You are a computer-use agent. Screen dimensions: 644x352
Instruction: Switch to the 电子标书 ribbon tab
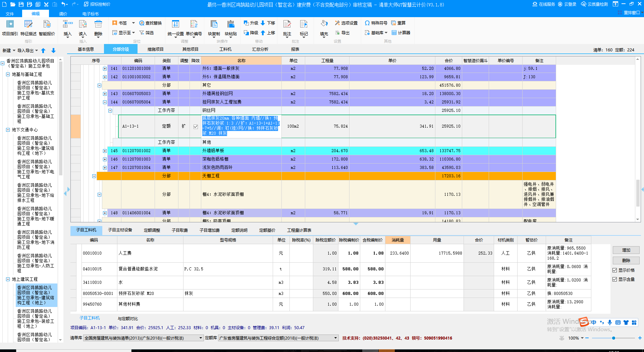coord(91,14)
